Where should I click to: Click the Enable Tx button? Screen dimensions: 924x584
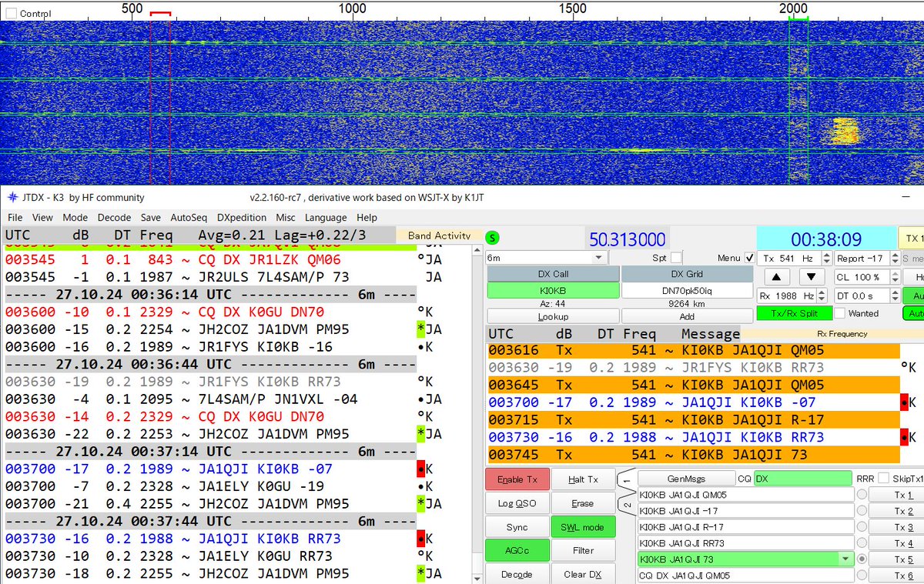(517, 479)
